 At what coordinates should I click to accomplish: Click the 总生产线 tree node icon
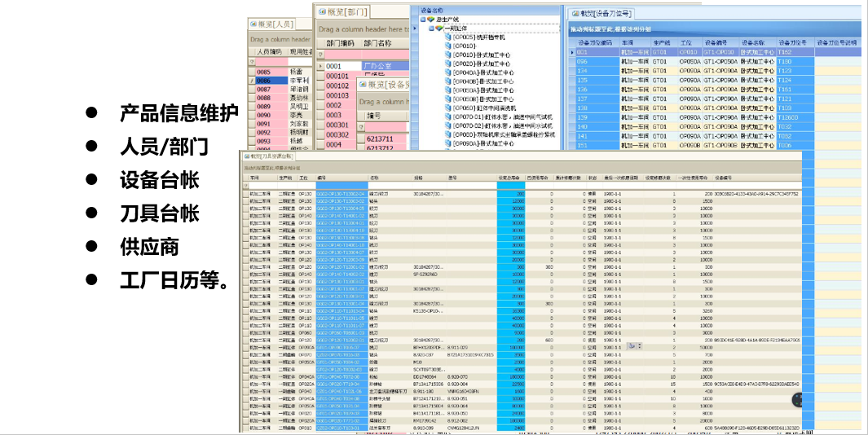pos(431,19)
